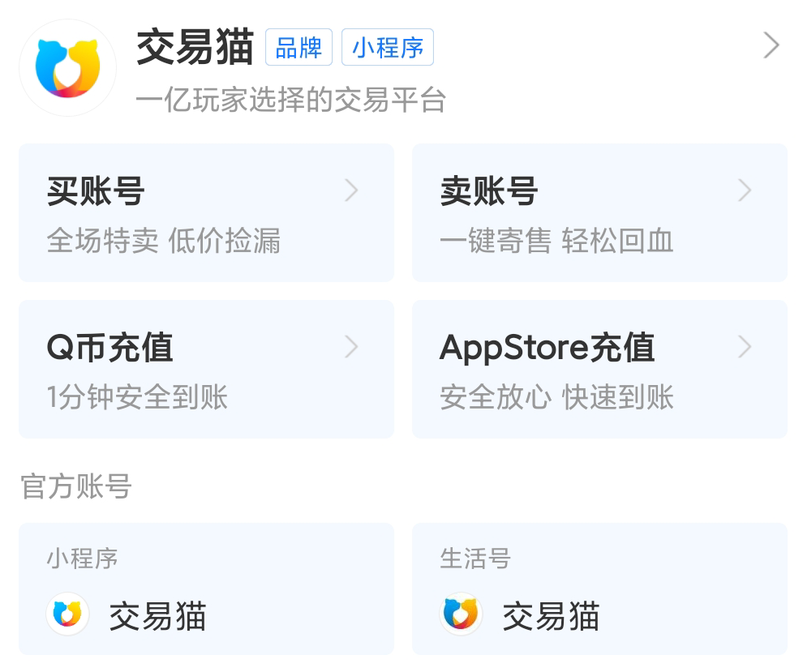Tap the 交易猫 title in the header
Image resolution: width=803 pixels, height=672 pixels.
(x=195, y=47)
